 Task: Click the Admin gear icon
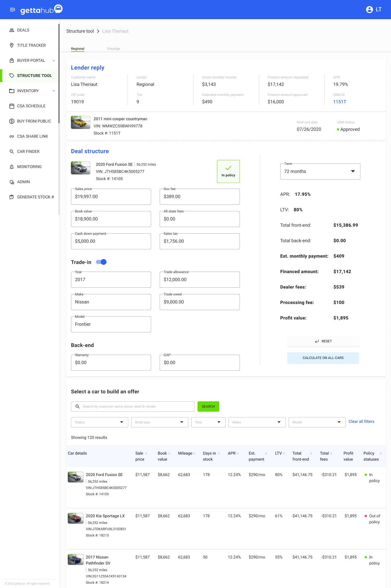click(12, 182)
